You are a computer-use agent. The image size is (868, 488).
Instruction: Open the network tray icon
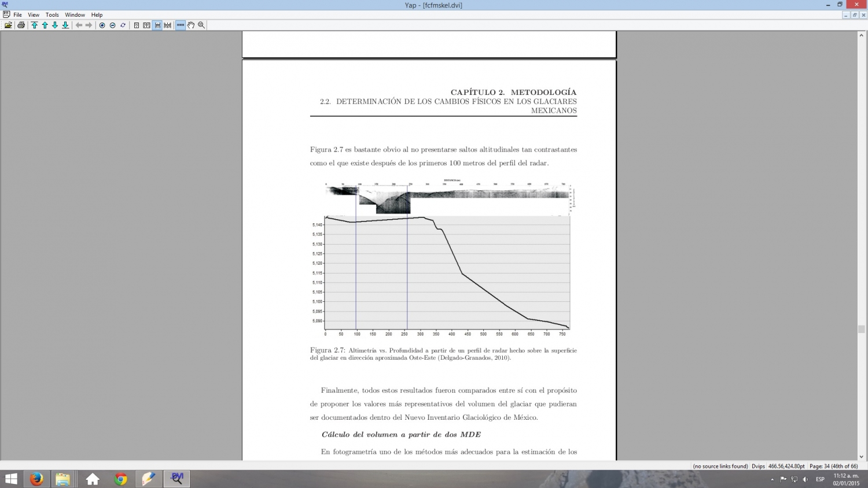pos(795,479)
